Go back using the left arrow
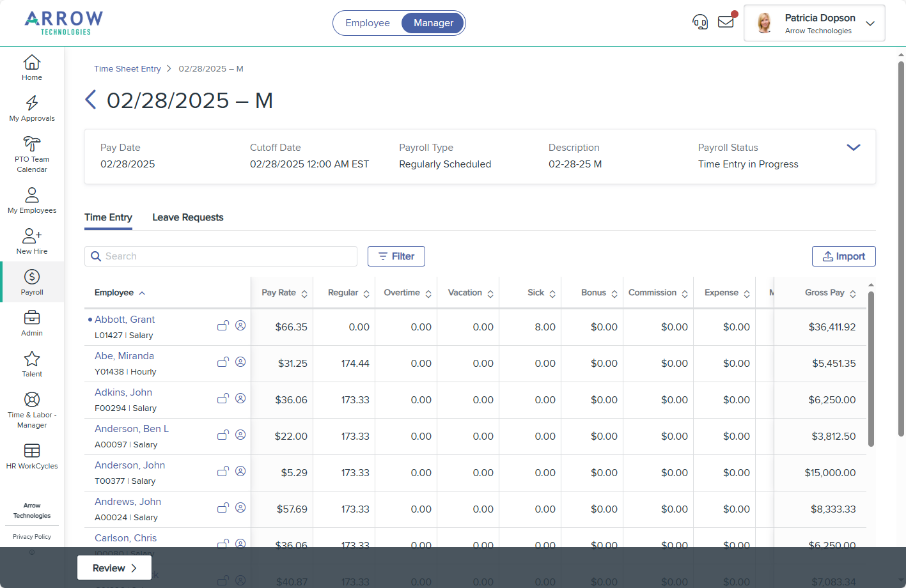Screen dimensions: 906x588 (x=91, y=100)
